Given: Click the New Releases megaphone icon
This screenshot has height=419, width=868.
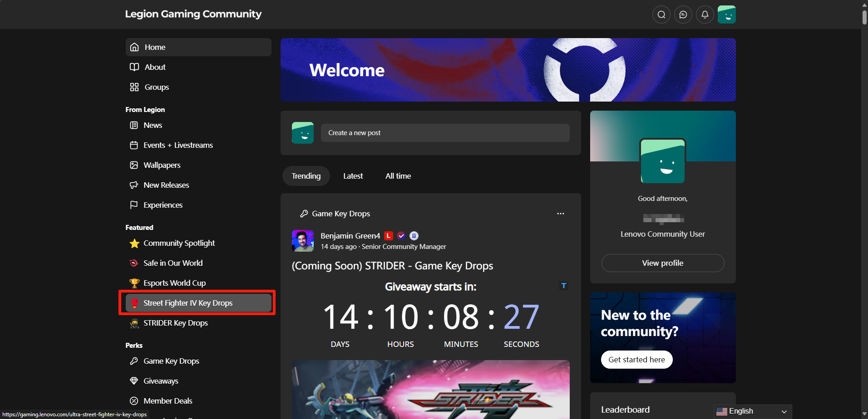Looking at the screenshot, I should 134,185.
